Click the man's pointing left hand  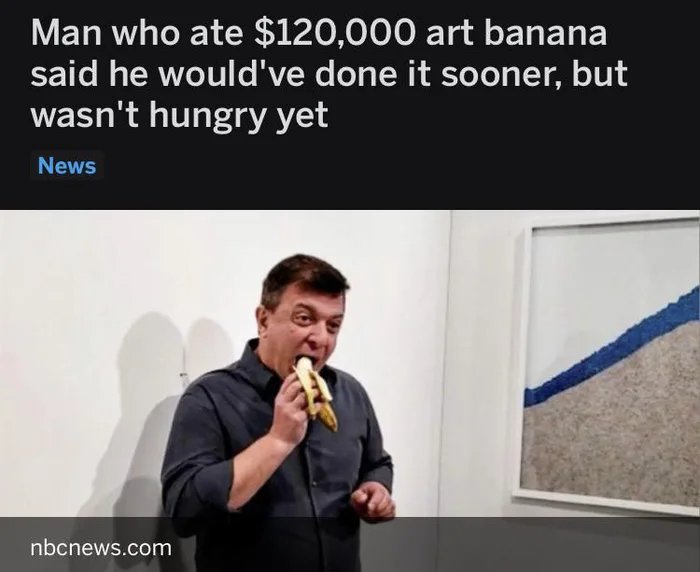(x=373, y=502)
